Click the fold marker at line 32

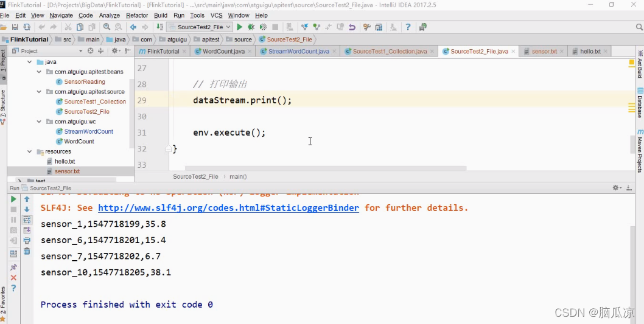[169, 148]
